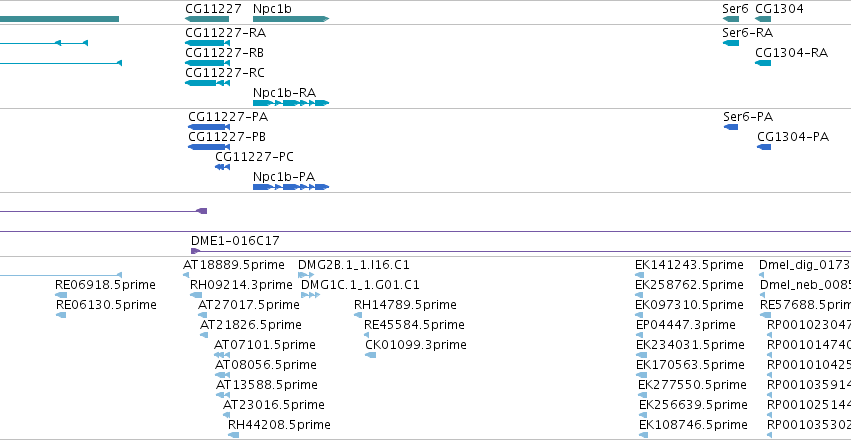Select EST AT21826.5prime
Image resolution: width=851 pixels, height=440 pixels.
coord(204,335)
